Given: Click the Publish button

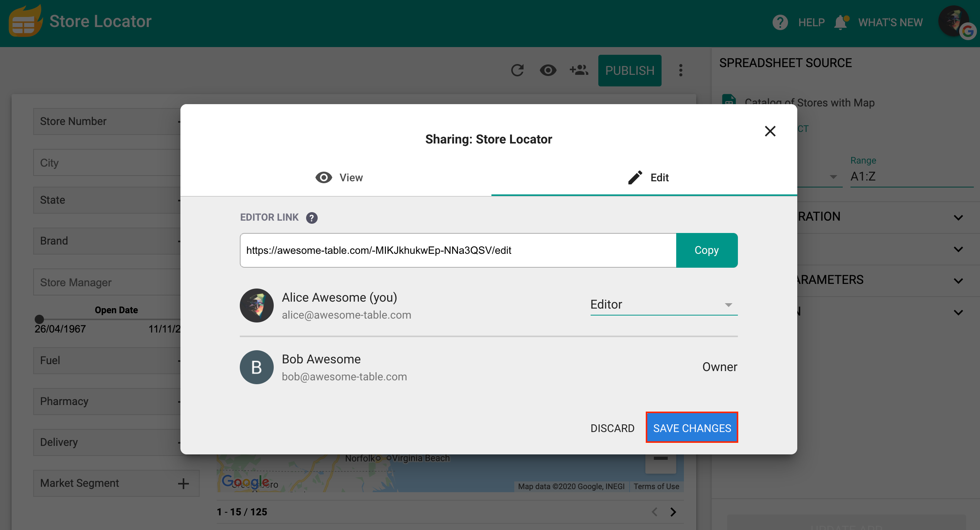Looking at the screenshot, I should (630, 71).
